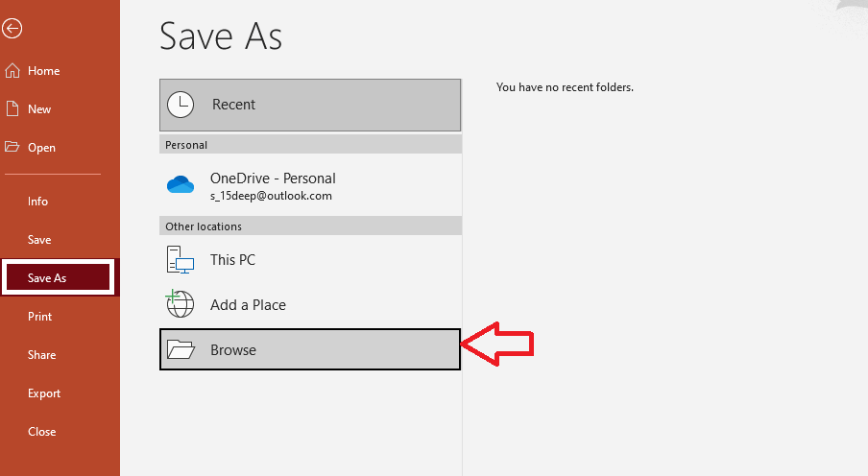This screenshot has width=868, height=476.
Task: Click the Add a Place globe icon
Action: coord(180,304)
